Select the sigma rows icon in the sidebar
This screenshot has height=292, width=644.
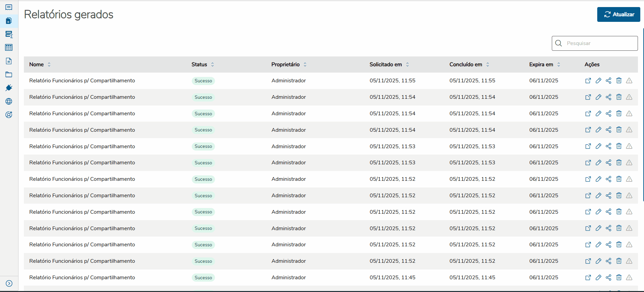point(9,34)
